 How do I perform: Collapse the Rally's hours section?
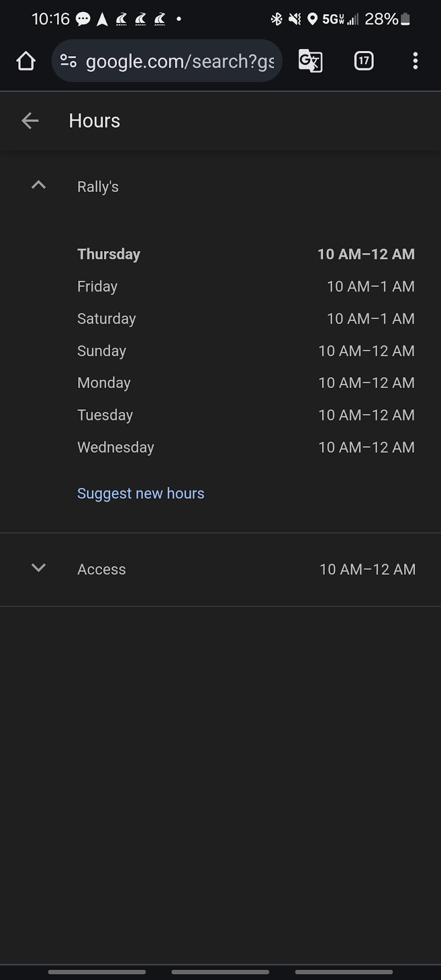pyautogui.click(x=39, y=185)
